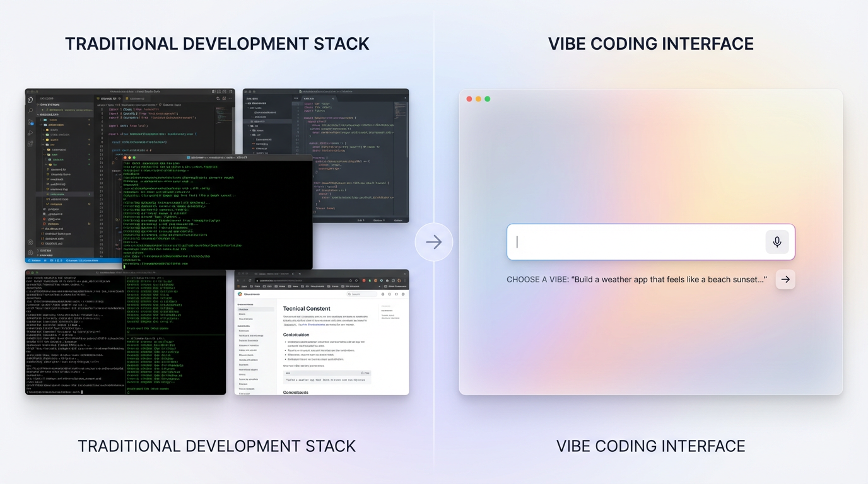Toggle the green maximize traffic light on the vibe window

click(x=486, y=99)
